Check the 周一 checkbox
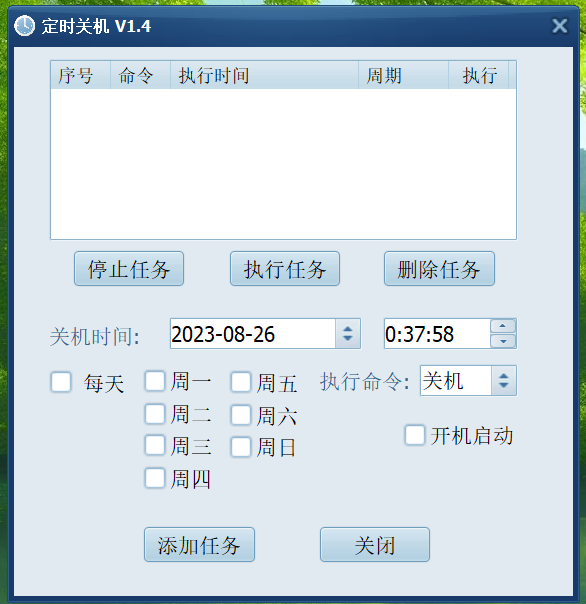Screen dimensions: 586x604 (x=155, y=381)
